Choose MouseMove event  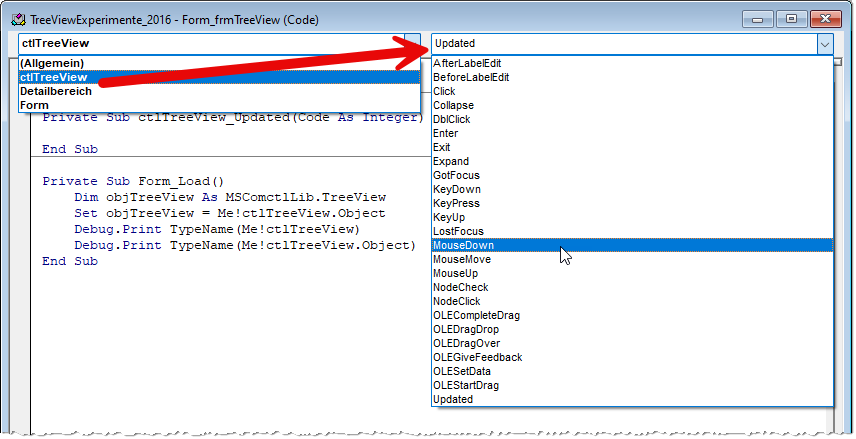pyautogui.click(x=632, y=259)
